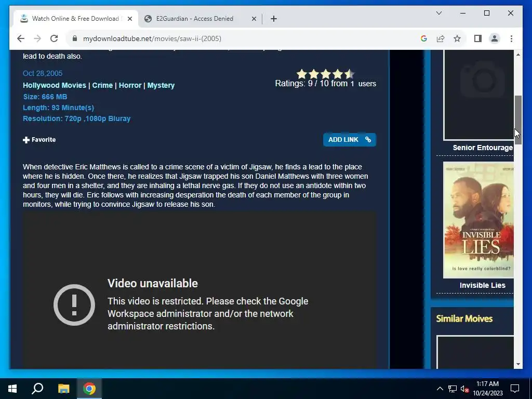The height and width of the screenshot is (399, 532).
Task: Show hidden system tray icons
Action: tap(440, 389)
